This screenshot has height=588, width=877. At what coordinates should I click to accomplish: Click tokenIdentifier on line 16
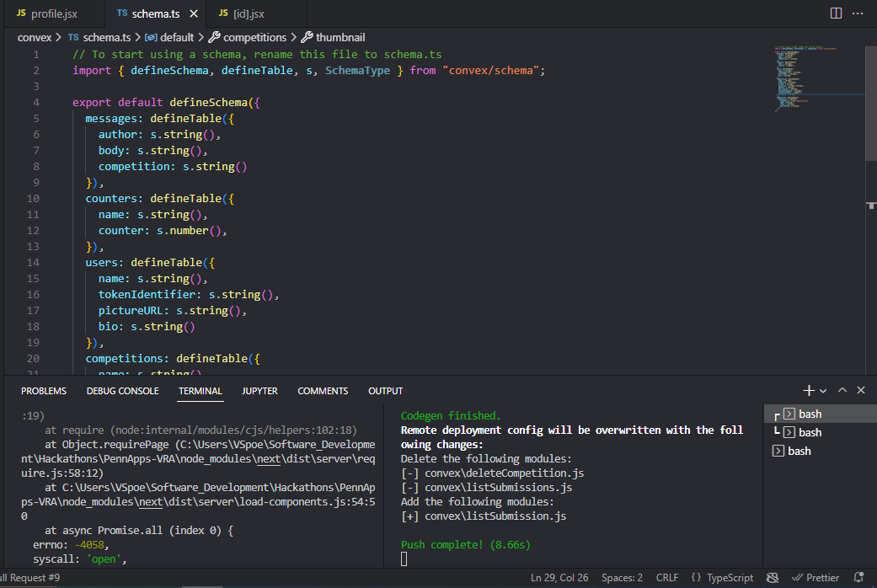coord(147,295)
